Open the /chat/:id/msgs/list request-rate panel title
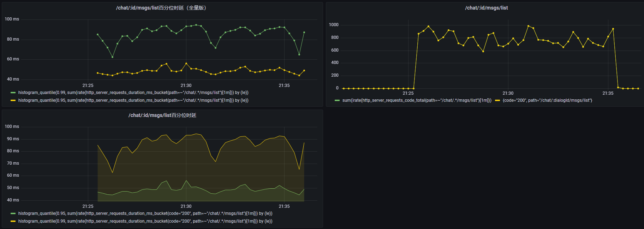This screenshot has height=229, width=644. 486,8
